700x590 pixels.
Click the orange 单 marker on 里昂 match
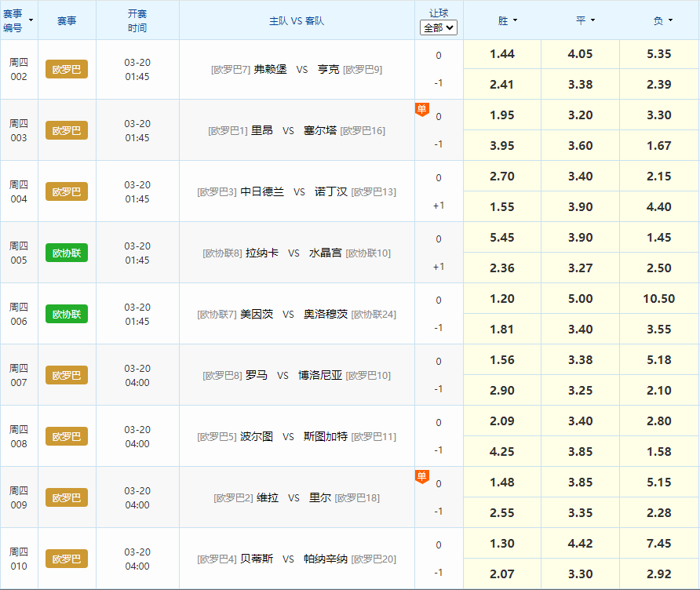422,109
